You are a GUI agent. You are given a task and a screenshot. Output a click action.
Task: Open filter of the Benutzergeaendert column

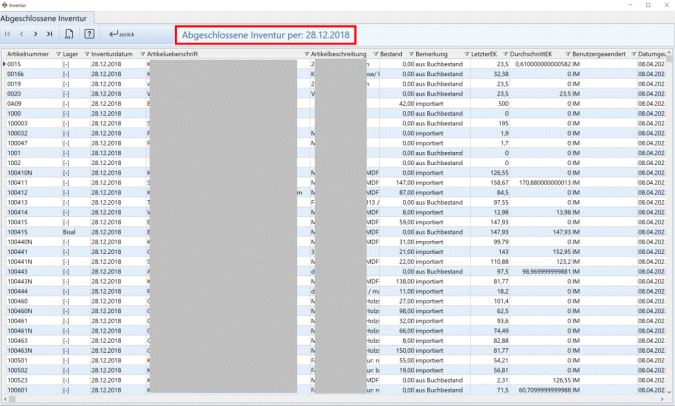click(x=634, y=54)
